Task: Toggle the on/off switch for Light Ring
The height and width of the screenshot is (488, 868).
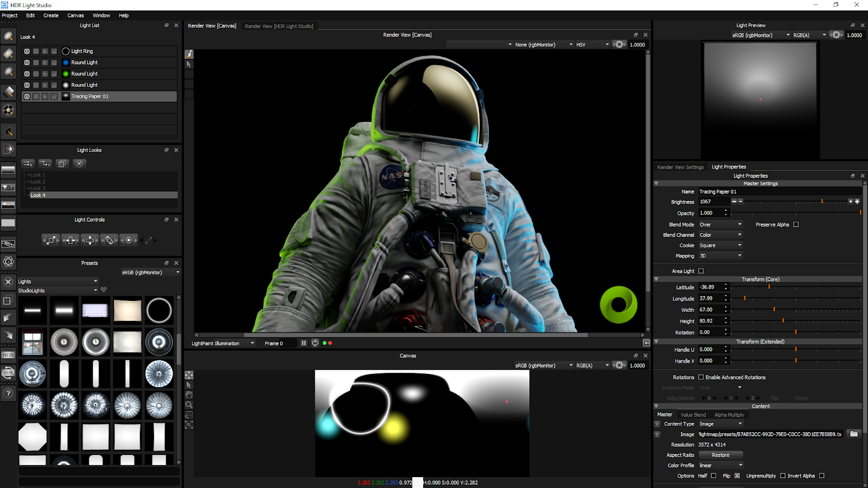Action: pyautogui.click(x=27, y=51)
